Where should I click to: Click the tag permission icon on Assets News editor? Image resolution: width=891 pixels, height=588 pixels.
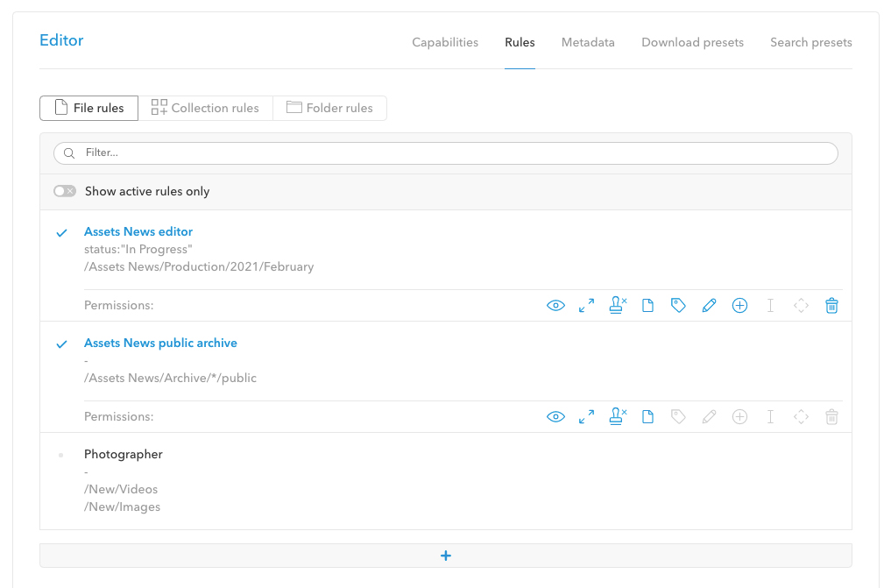(x=678, y=305)
